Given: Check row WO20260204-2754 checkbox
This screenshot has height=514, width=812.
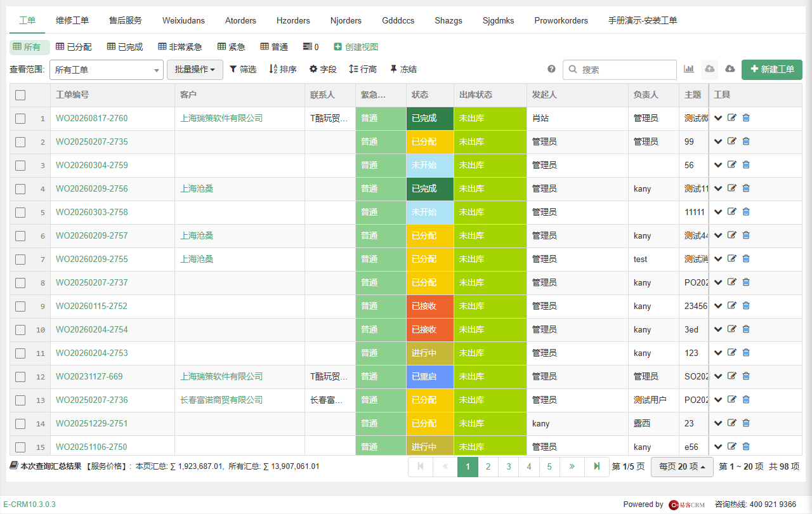Looking at the screenshot, I should [x=20, y=330].
